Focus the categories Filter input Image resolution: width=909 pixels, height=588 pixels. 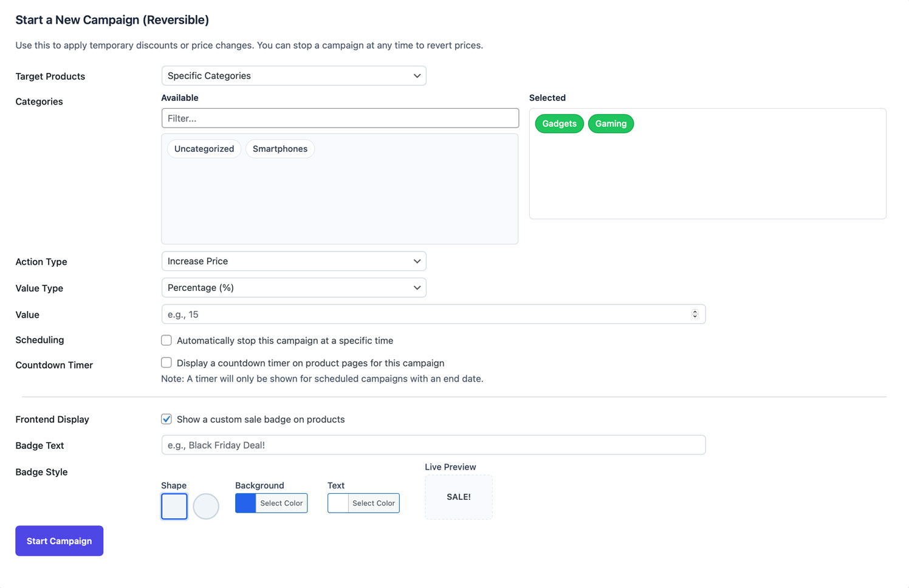click(340, 118)
